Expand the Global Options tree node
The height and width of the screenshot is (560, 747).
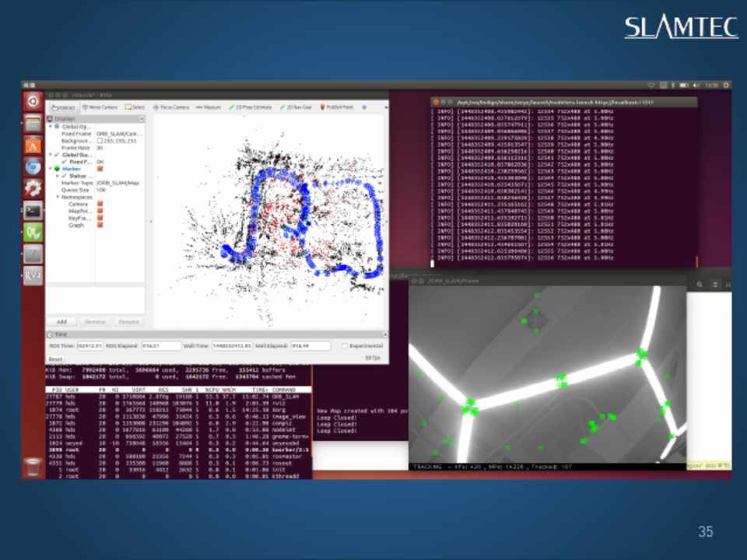click(x=50, y=126)
